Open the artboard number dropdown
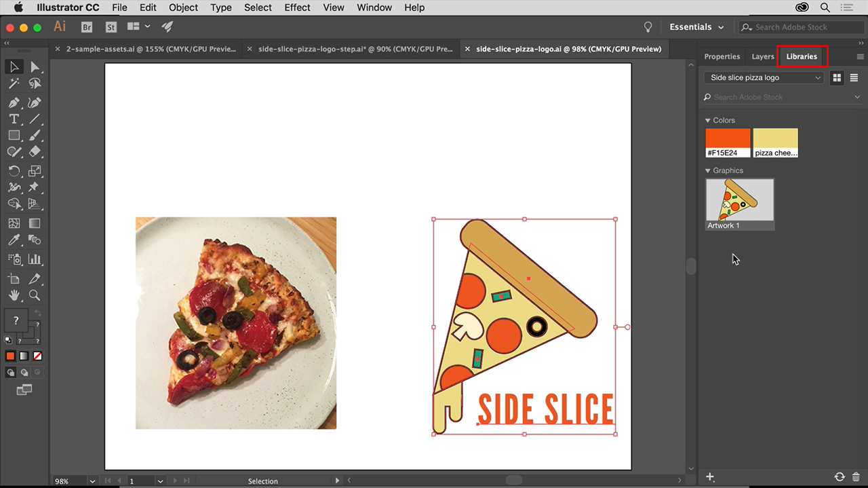This screenshot has width=868, height=488. click(160, 481)
